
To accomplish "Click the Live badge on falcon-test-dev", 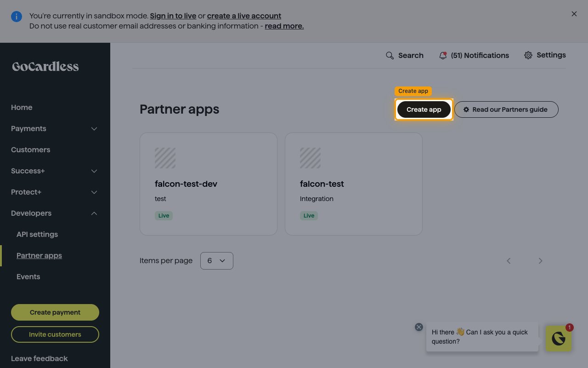I will pos(164,215).
